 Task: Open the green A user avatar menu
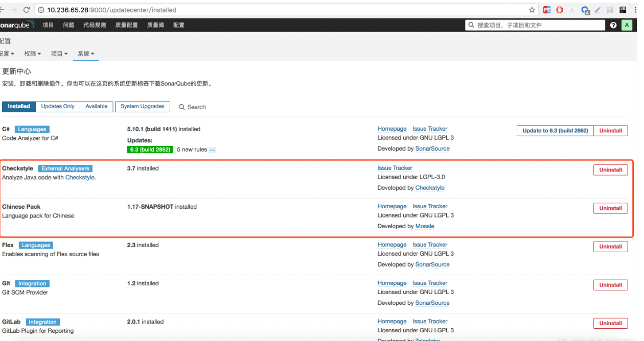[x=627, y=25]
